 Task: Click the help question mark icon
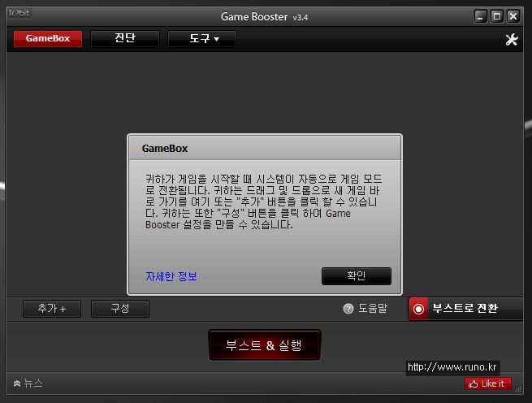(x=348, y=309)
